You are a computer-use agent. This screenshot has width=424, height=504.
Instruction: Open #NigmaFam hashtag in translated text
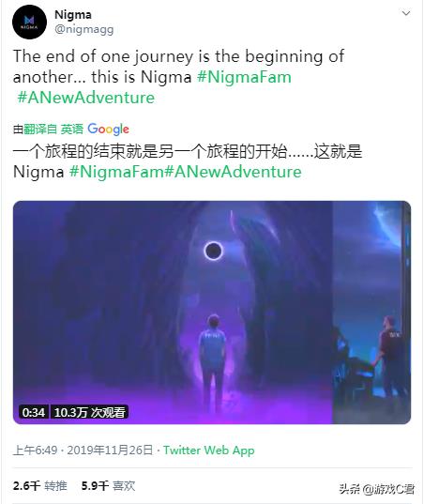pyautogui.click(x=117, y=172)
